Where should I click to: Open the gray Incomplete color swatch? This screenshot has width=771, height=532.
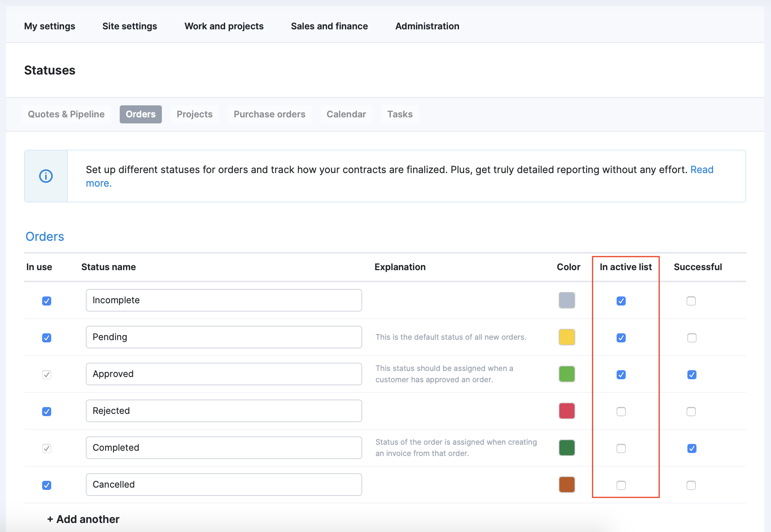[x=567, y=300]
